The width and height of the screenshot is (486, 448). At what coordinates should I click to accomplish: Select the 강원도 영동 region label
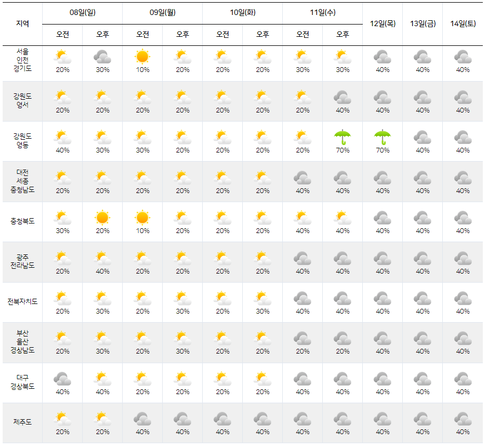coord(22,140)
